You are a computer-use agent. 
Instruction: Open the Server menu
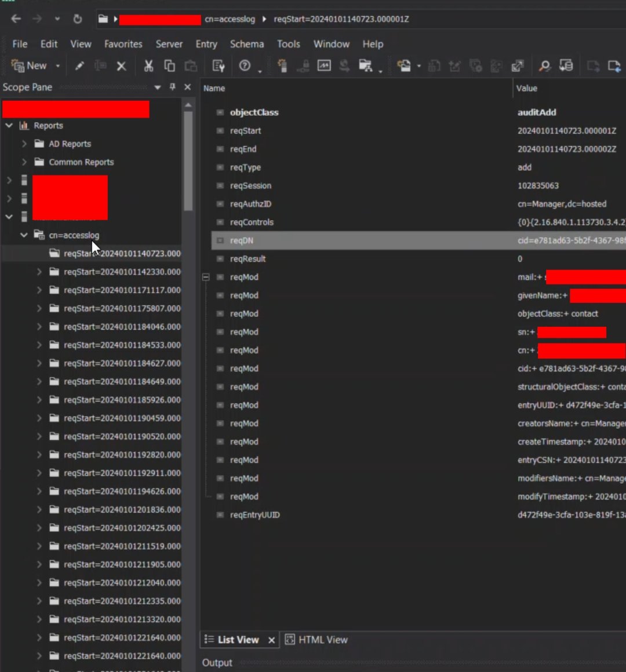tap(169, 44)
